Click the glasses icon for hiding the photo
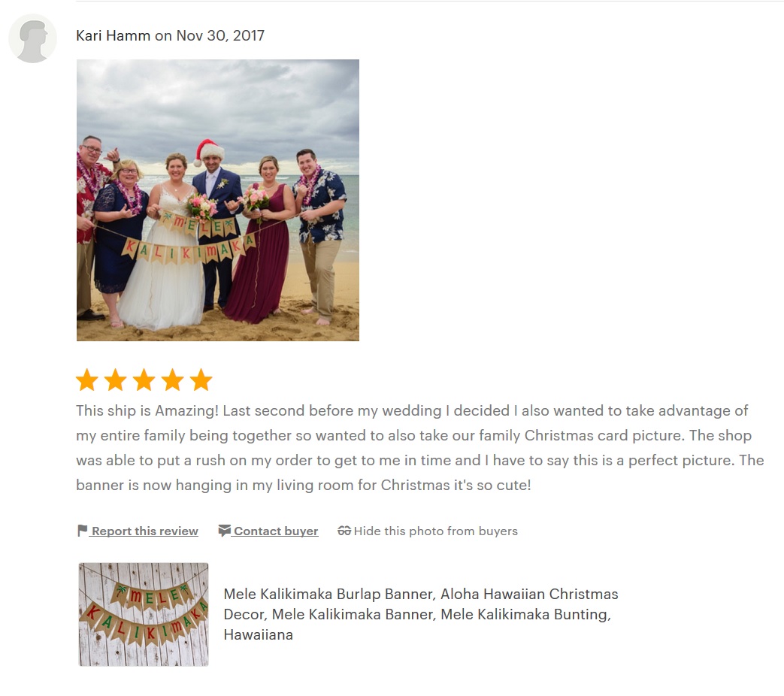 (x=344, y=531)
